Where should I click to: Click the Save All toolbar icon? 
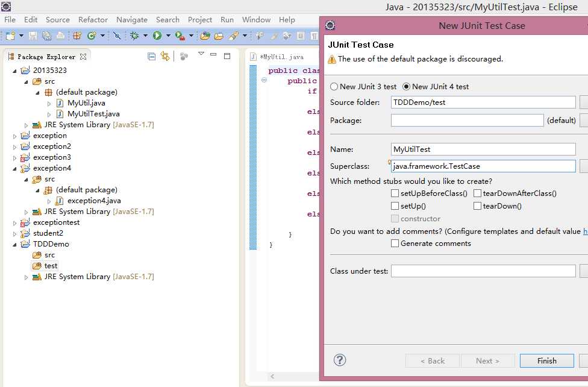(47, 36)
